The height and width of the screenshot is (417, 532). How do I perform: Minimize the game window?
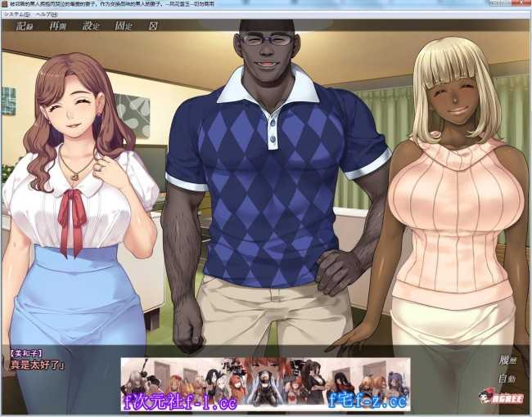494,4
